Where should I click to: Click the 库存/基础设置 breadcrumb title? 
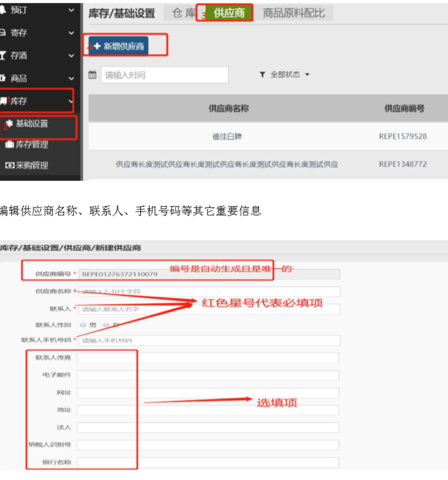coord(122,13)
